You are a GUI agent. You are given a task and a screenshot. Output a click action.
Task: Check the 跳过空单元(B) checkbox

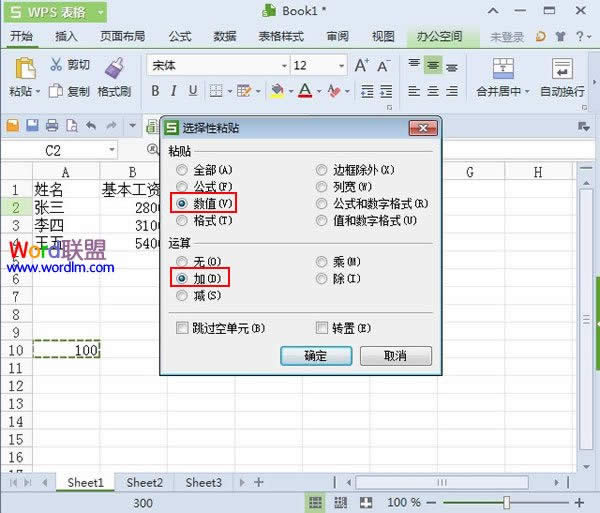click(x=182, y=328)
